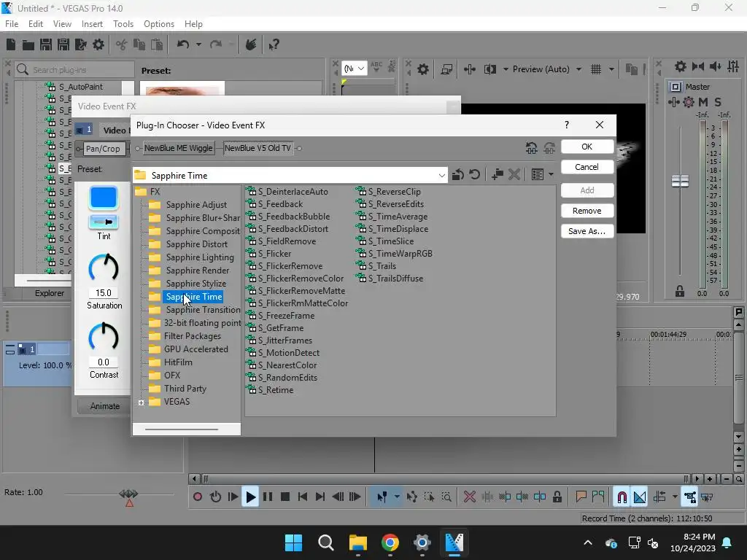
Task: Click the Windows Start button
Action: pyautogui.click(x=293, y=542)
